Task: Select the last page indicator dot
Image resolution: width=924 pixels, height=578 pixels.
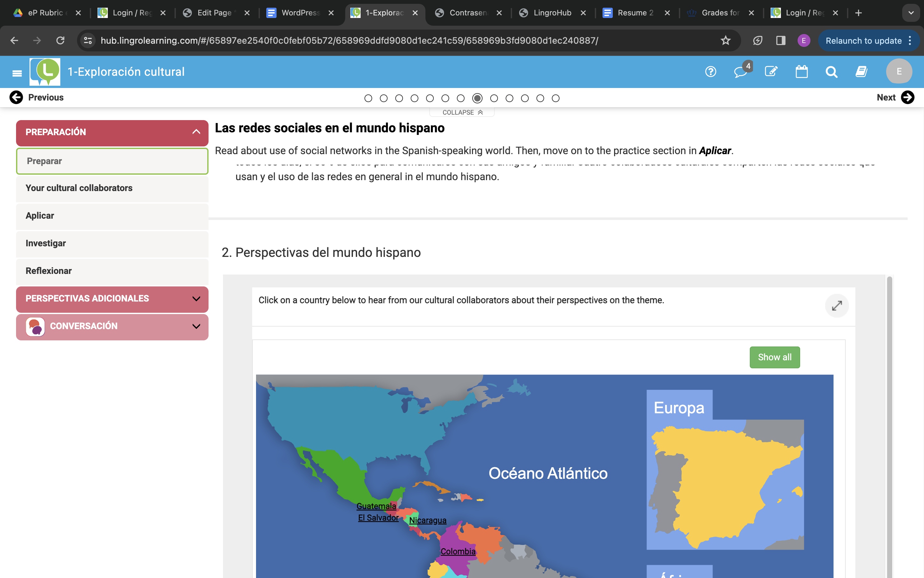Action: pyautogui.click(x=556, y=99)
